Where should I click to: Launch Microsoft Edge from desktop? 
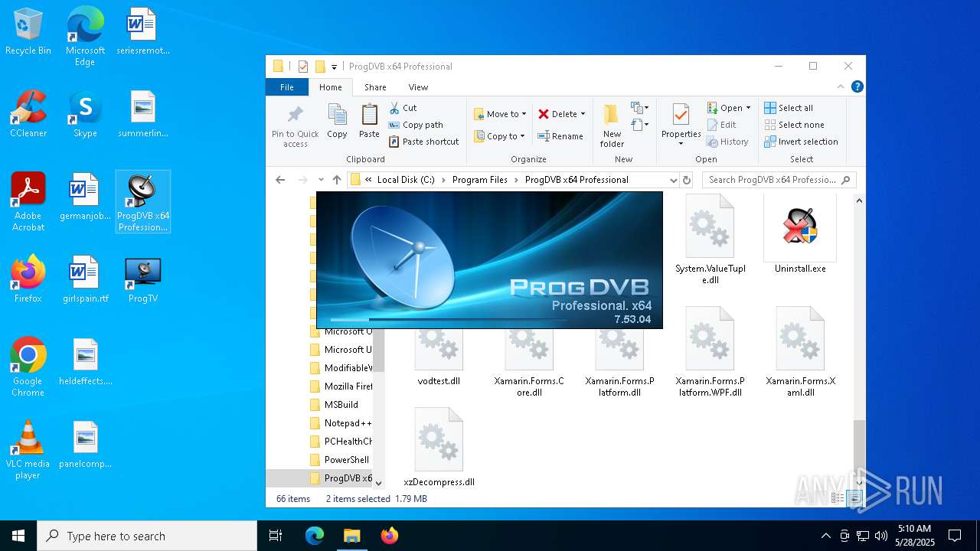click(85, 36)
